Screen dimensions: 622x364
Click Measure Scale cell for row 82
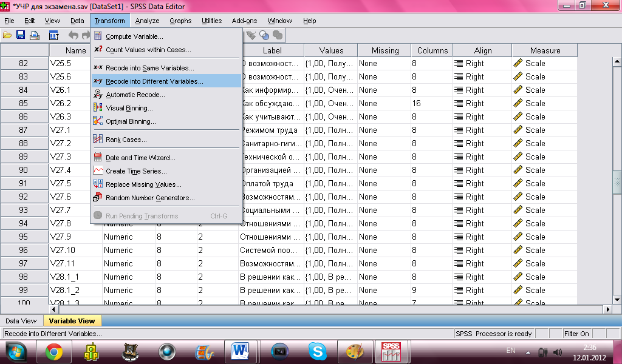click(545, 63)
